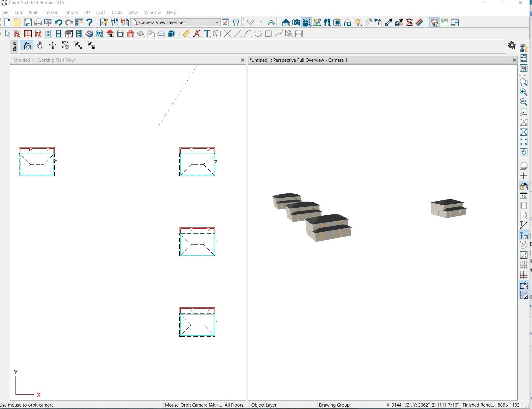Select the Mouse-Orbit Camera tool
This screenshot has width=532, height=409.
pyautogui.click(x=27, y=46)
